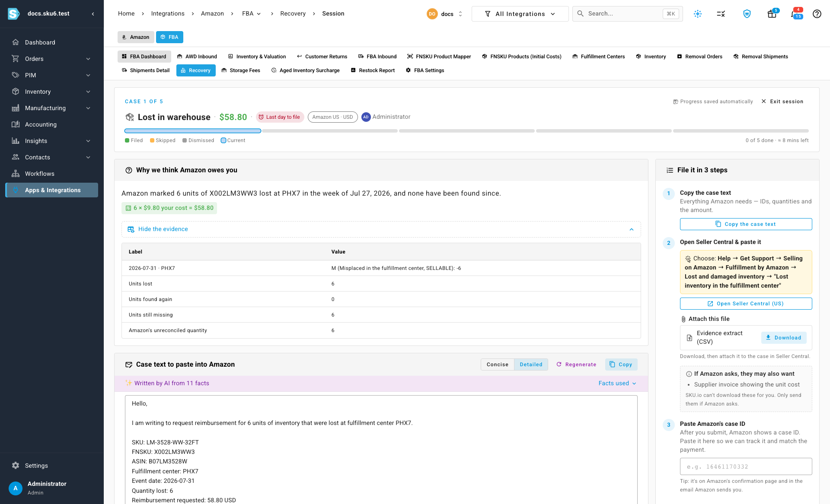The width and height of the screenshot is (830, 504).
Task: Open the help question mark icon
Action: [x=817, y=14]
